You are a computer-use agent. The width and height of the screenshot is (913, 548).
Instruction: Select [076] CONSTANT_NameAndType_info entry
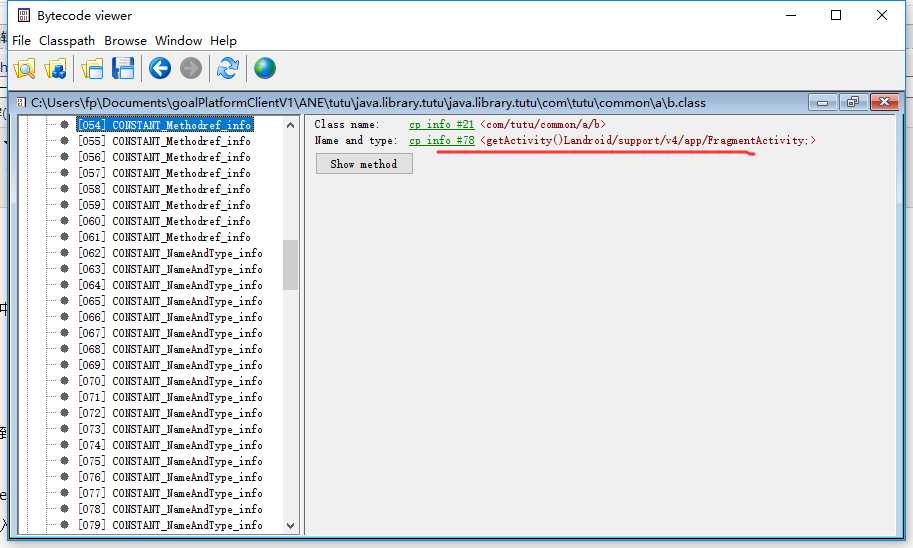coord(171,477)
